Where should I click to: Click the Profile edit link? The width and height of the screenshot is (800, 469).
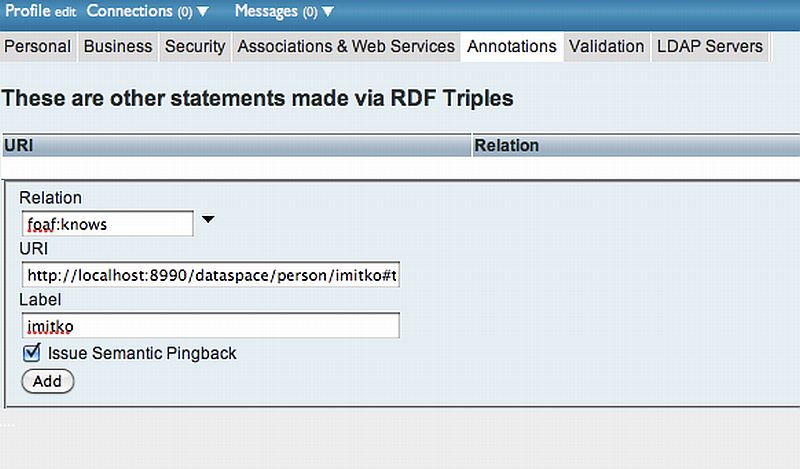pyautogui.click(x=65, y=12)
